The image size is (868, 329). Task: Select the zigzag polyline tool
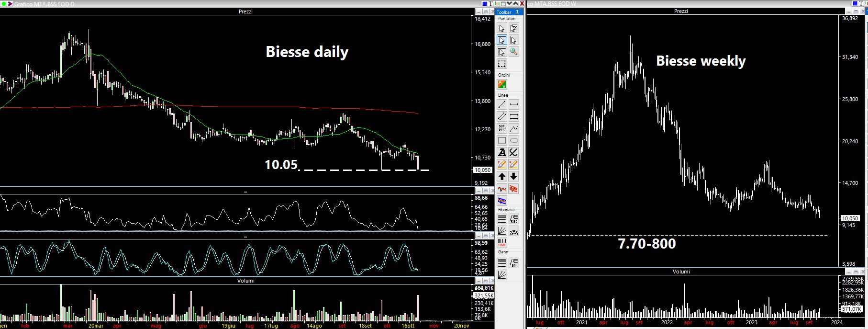[x=513, y=128]
